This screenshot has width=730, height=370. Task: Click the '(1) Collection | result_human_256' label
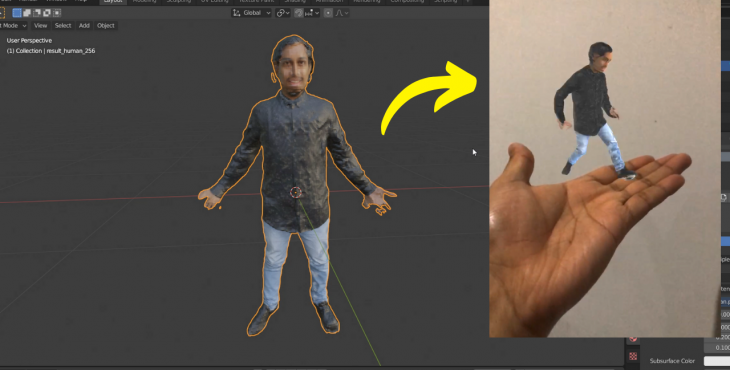click(x=51, y=51)
